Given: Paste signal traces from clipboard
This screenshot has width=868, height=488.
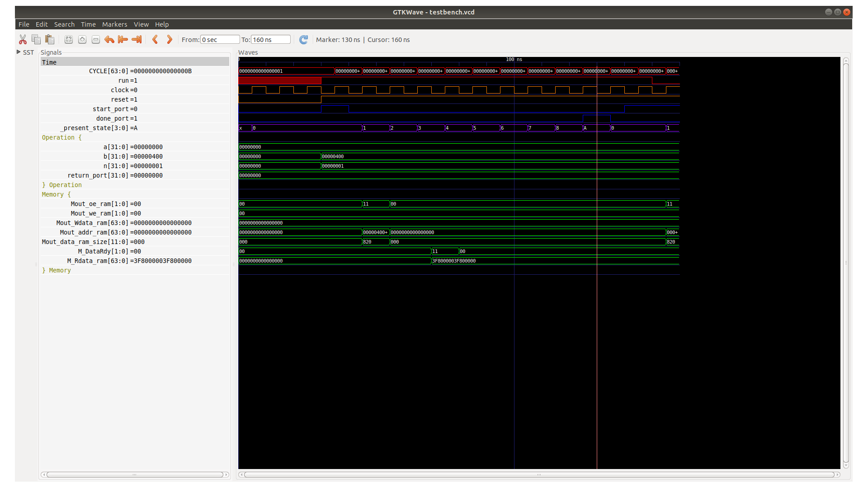Looking at the screenshot, I should click(50, 39).
